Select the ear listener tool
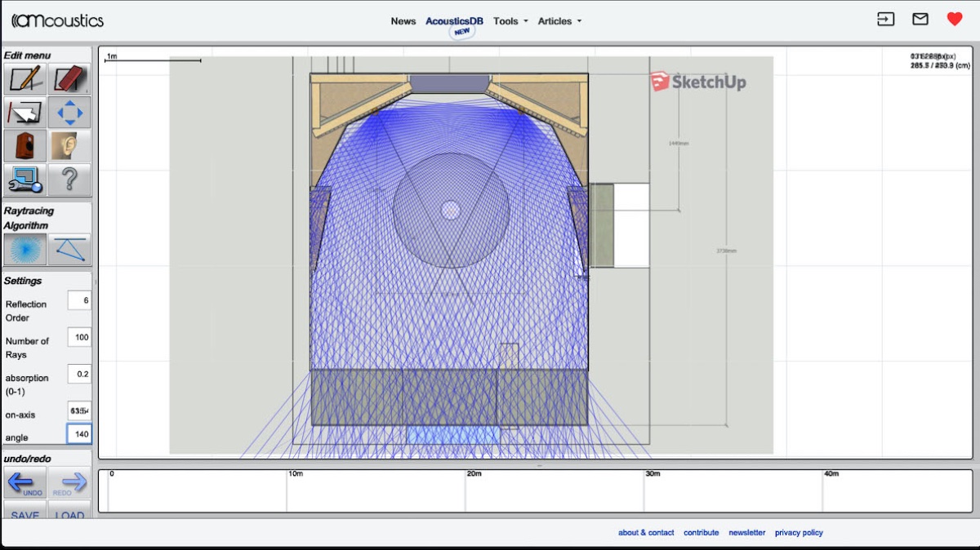This screenshot has width=980, height=550. pyautogui.click(x=69, y=146)
